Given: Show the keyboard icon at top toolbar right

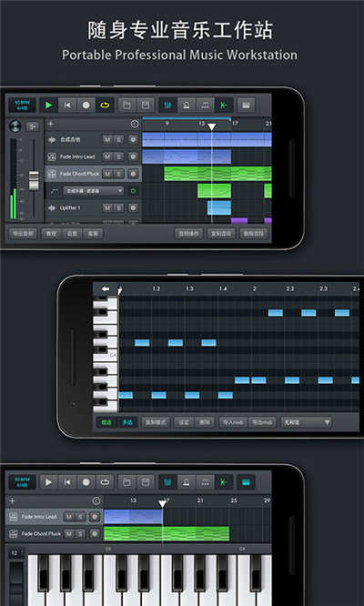Looking at the screenshot, I should pos(246,106).
